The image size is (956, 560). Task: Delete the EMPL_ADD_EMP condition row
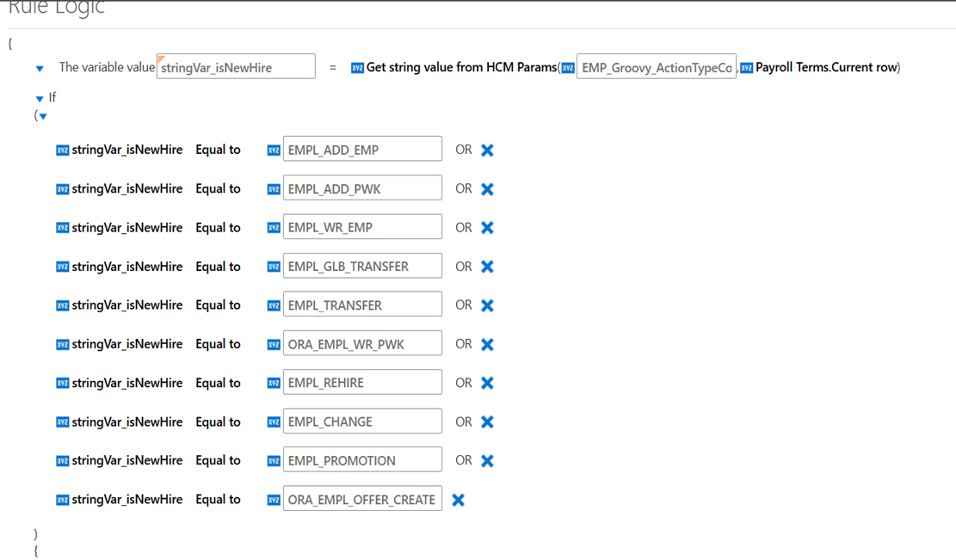pyautogui.click(x=487, y=150)
